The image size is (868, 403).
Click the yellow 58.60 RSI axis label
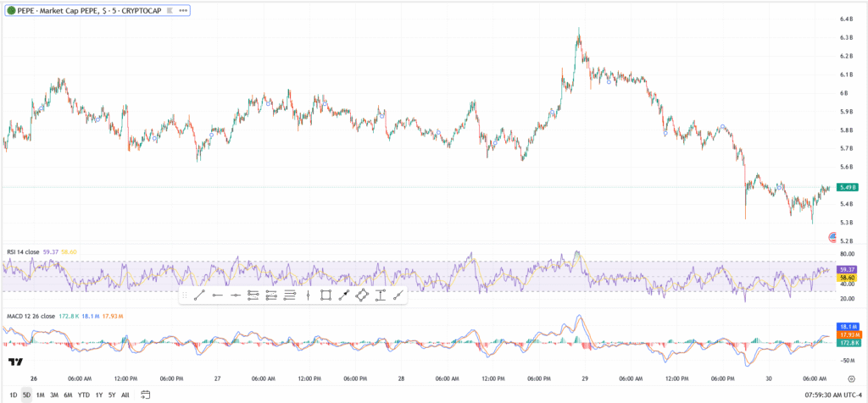click(x=848, y=277)
